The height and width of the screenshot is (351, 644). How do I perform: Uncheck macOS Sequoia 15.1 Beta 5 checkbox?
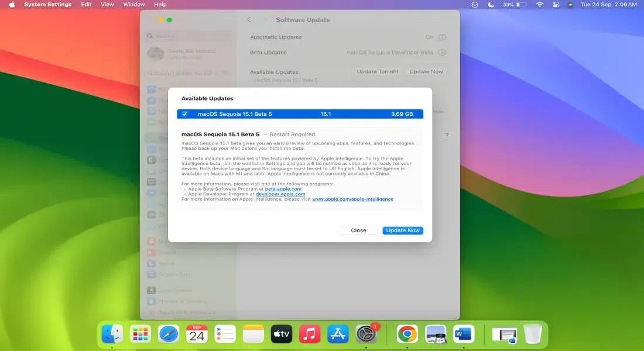pyautogui.click(x=185, y=113)
